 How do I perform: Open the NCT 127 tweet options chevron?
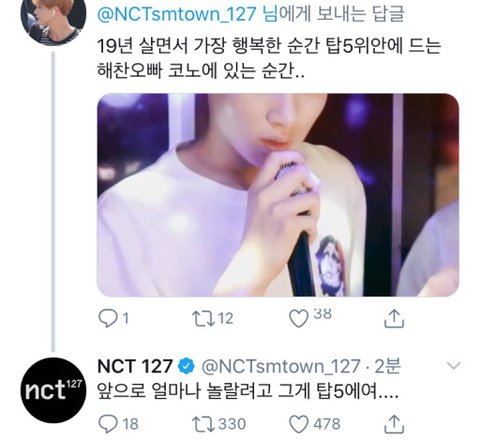click(x=453, y=366)
